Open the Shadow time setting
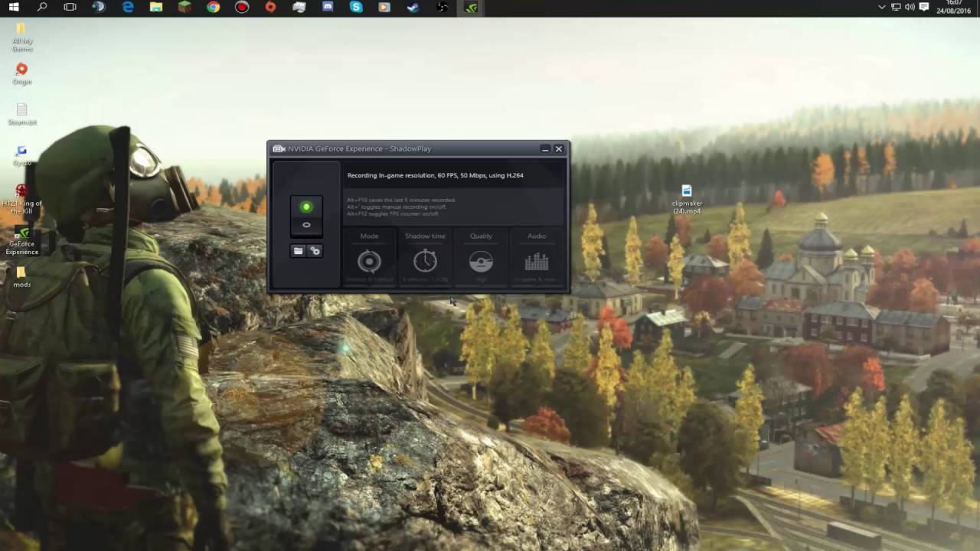Viewport: 980px width, 551px height. 425,258
